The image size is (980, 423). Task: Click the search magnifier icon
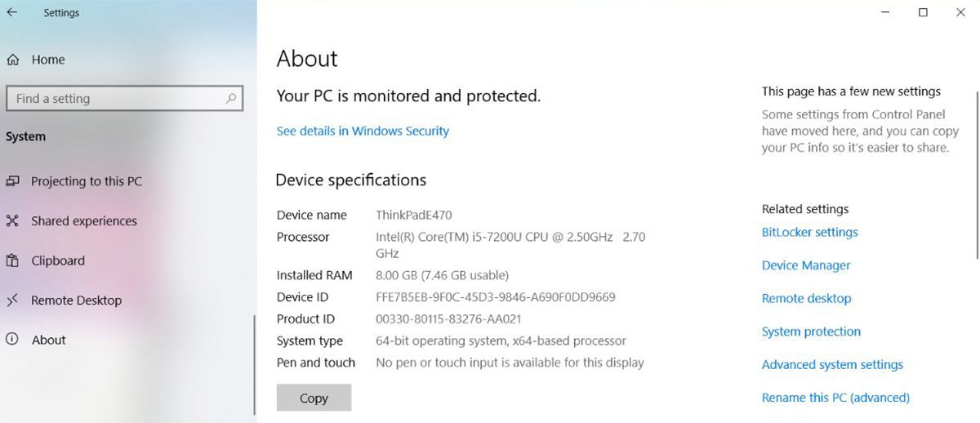tap(231, 98)
